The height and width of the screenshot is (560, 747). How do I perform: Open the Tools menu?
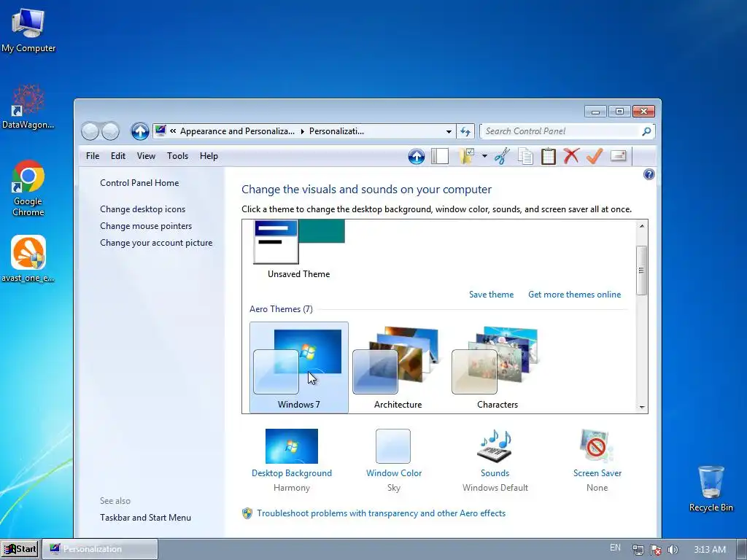[x=178, y=156]
